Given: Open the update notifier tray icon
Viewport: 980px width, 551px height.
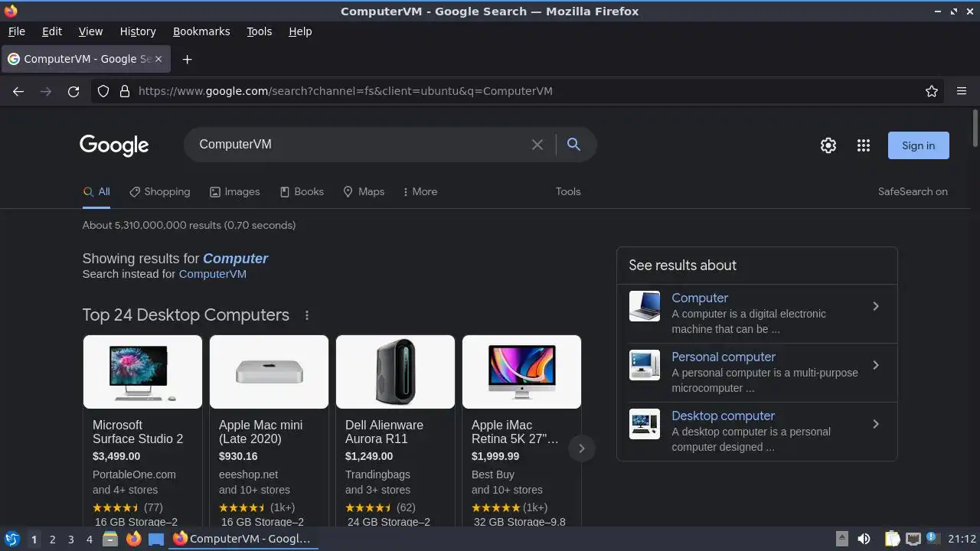Looking at the screenshot, I should click(932, 539).
